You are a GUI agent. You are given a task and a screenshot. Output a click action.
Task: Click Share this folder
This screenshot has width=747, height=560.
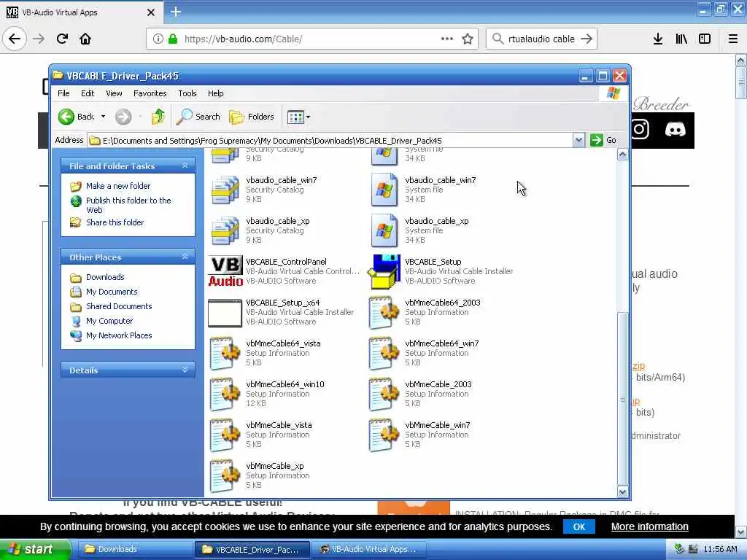pos(115,222)
